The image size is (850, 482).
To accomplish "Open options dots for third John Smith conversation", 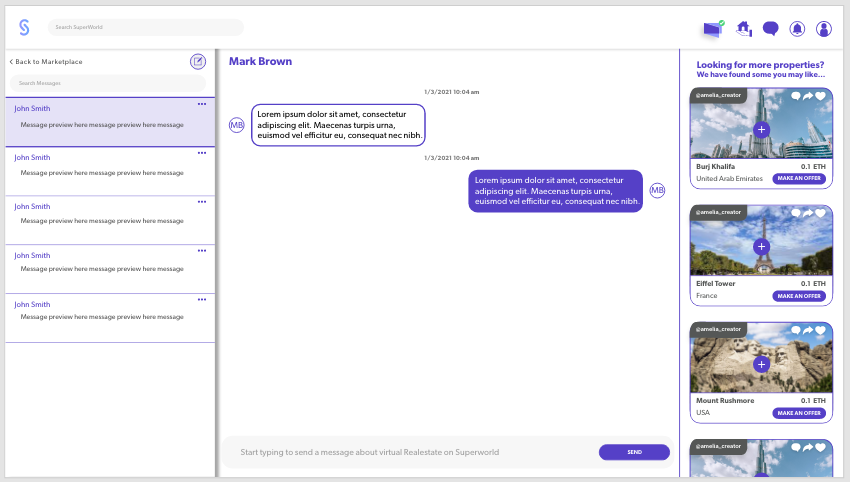I will 202,202.
